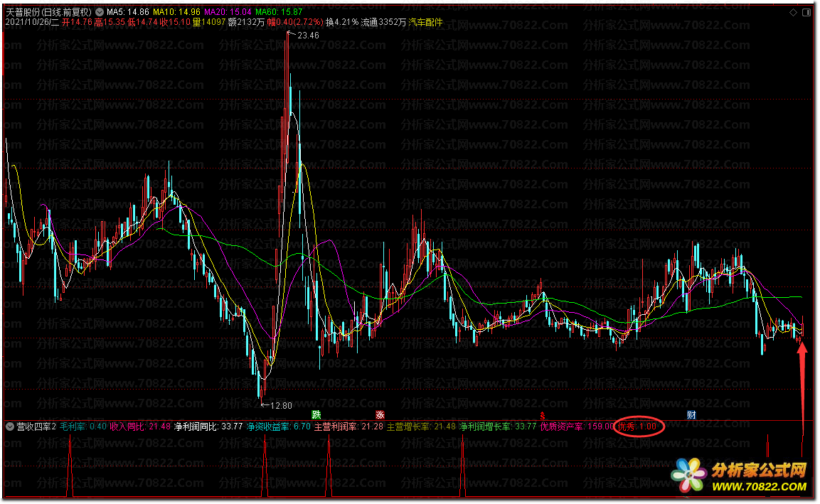Click the 优秀: 1.00 value
820x504 pixels.
point(637,427)
